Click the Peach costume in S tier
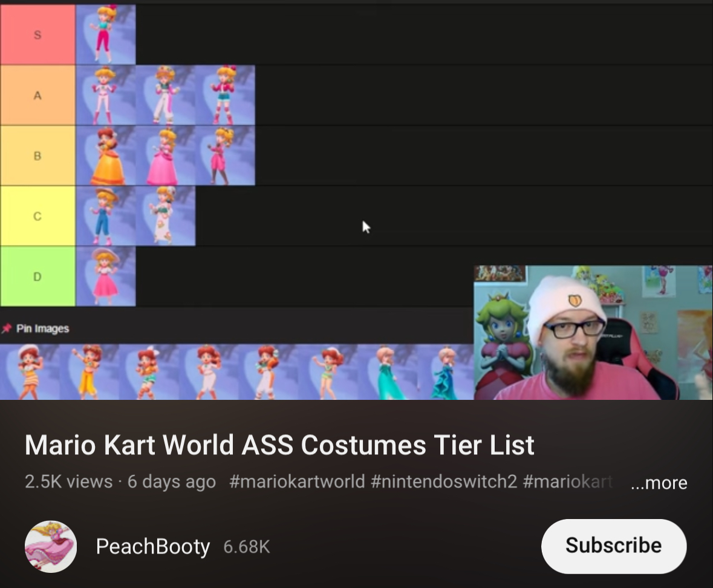713x588 pixels. [106, 34]
